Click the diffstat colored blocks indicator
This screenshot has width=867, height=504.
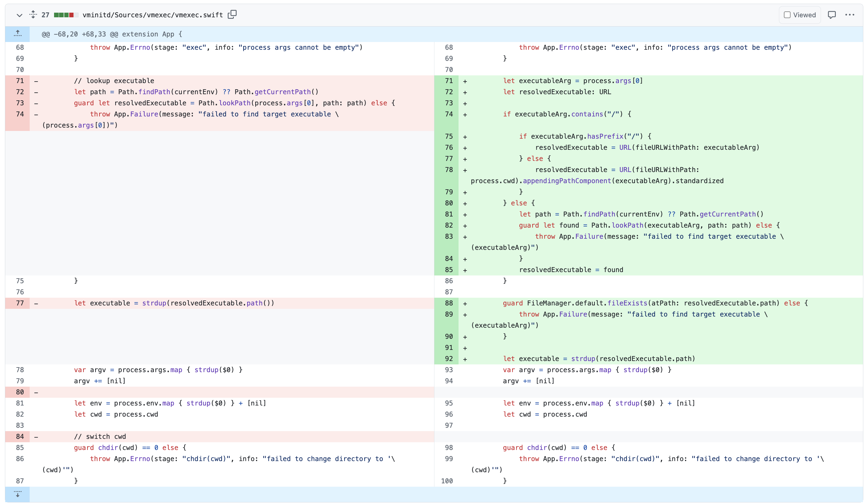(x=66, y=15)
